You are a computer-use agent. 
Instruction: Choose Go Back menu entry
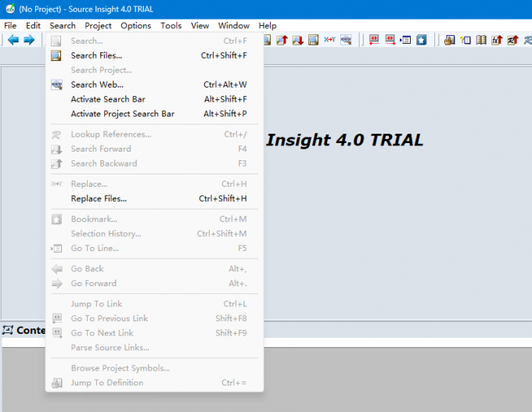(154, 269)
